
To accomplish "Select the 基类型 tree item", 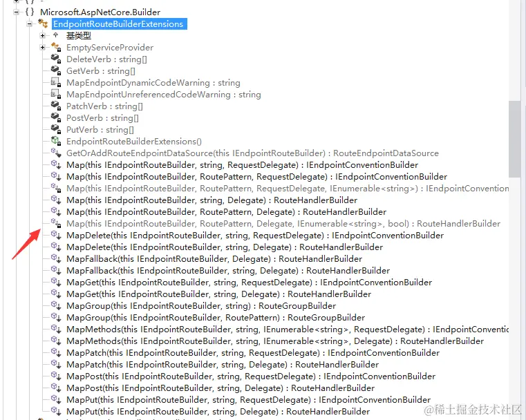I will [79, 35].
